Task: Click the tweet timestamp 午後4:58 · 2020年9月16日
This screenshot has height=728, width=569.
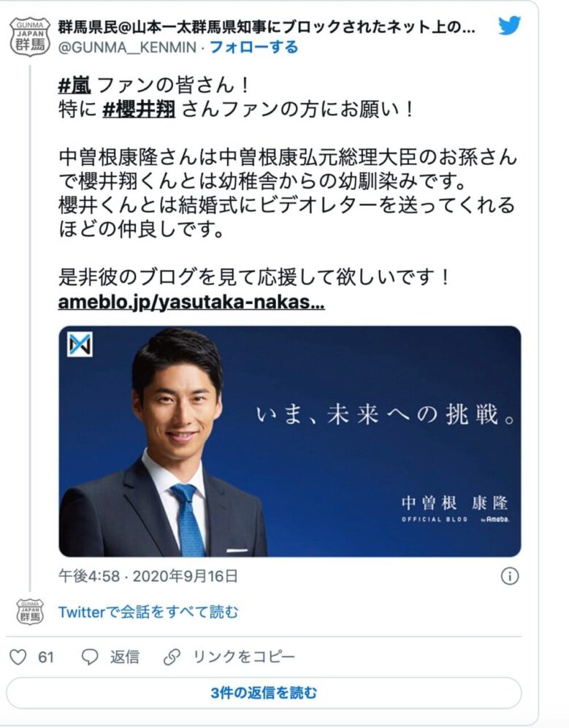Action: [x=148, y=576]
